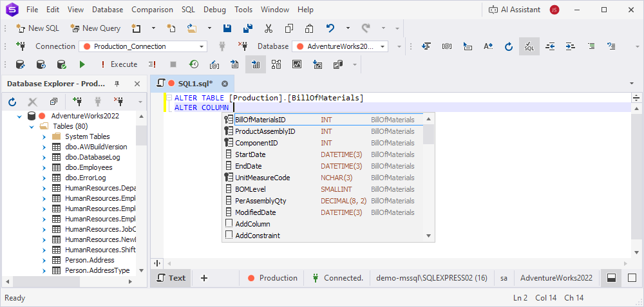Click the green Start Debugging play icon

coord(82,64)
